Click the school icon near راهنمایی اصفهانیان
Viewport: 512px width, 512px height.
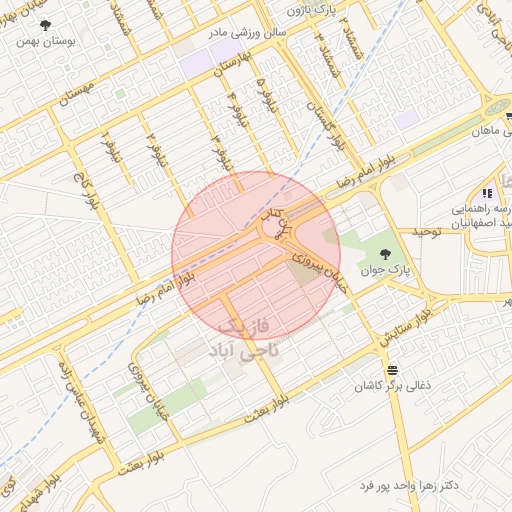pyautogui.click(x=487, y=193)
